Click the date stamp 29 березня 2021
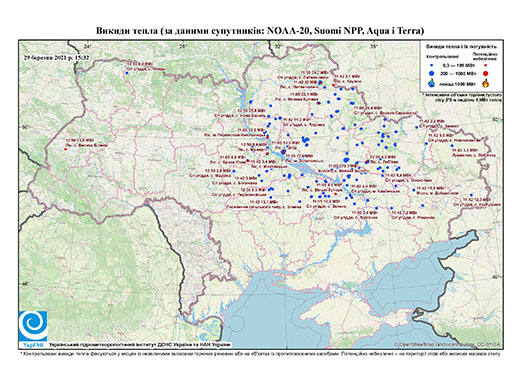Screen dimensions: 520x368 point(57,57)
